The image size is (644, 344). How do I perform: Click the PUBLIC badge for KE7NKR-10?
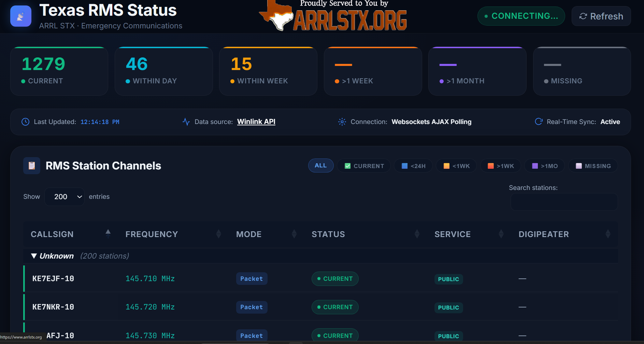(448, 307)
